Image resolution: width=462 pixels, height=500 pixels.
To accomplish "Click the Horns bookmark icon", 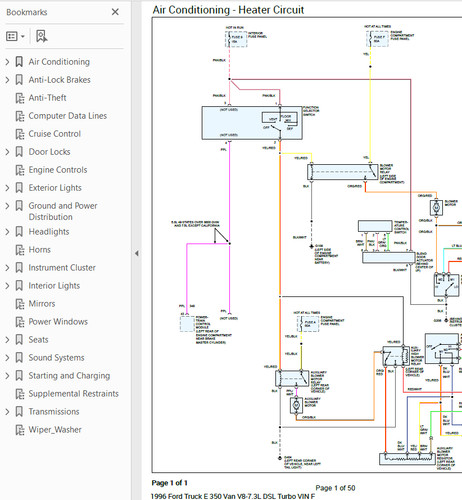I will pos(20,250).
